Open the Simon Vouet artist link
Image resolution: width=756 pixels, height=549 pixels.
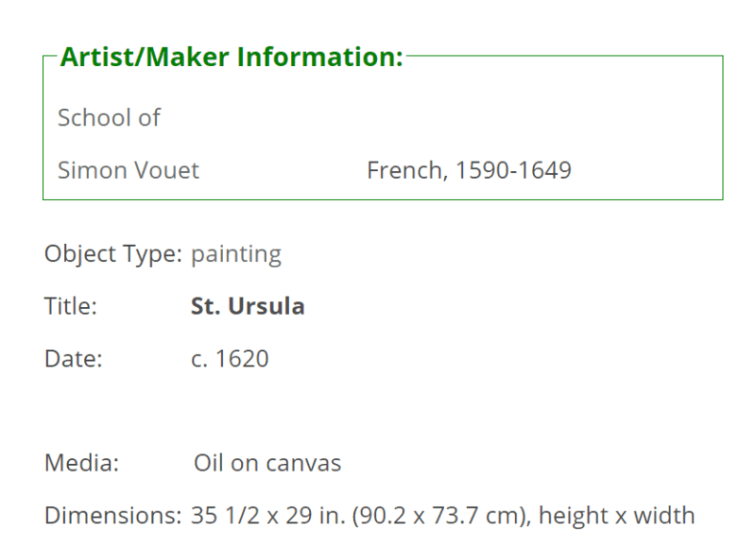129,170
